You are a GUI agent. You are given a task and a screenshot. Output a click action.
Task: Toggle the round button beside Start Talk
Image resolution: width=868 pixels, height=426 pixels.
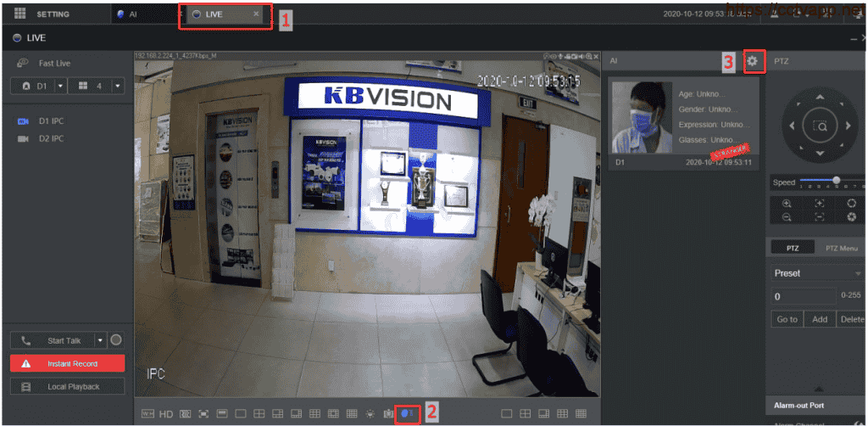(x=116, y=340)
